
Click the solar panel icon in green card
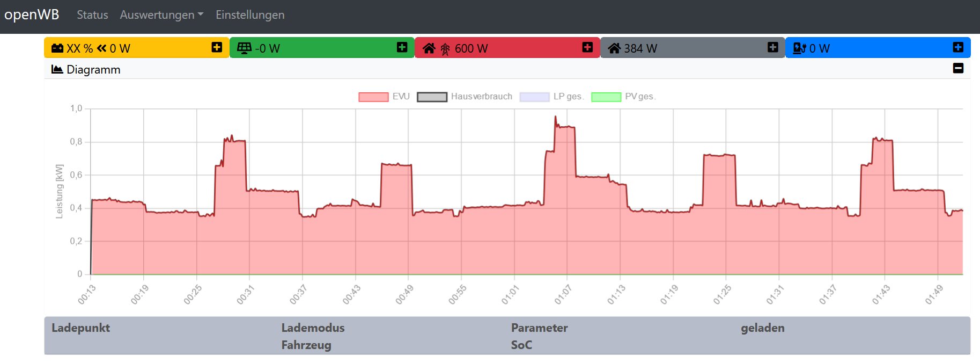[x=244, y=48]
